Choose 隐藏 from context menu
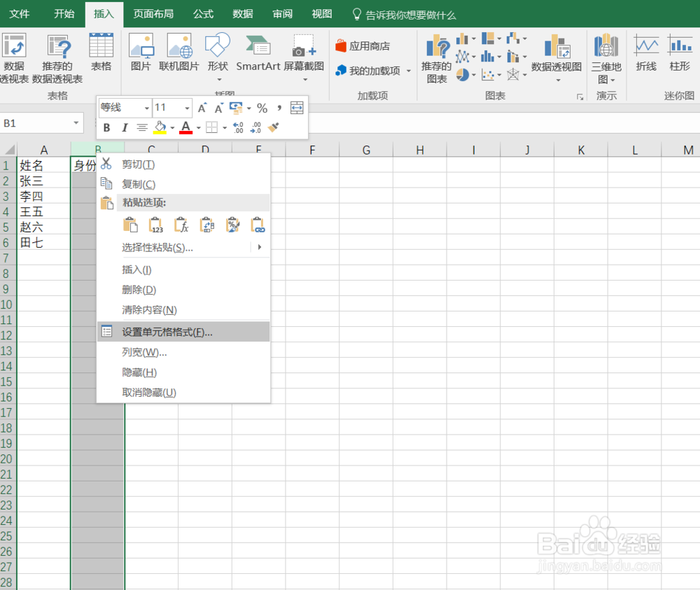This screenshot has width=700, height=590. point(183,372)
